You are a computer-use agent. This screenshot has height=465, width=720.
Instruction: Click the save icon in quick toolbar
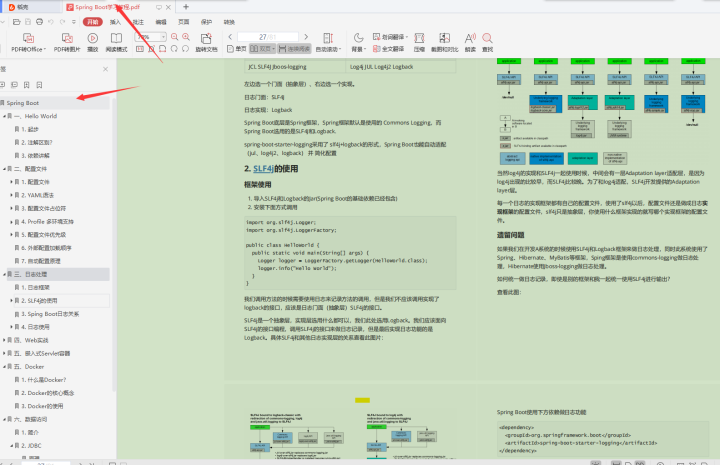tap(28, 22)
